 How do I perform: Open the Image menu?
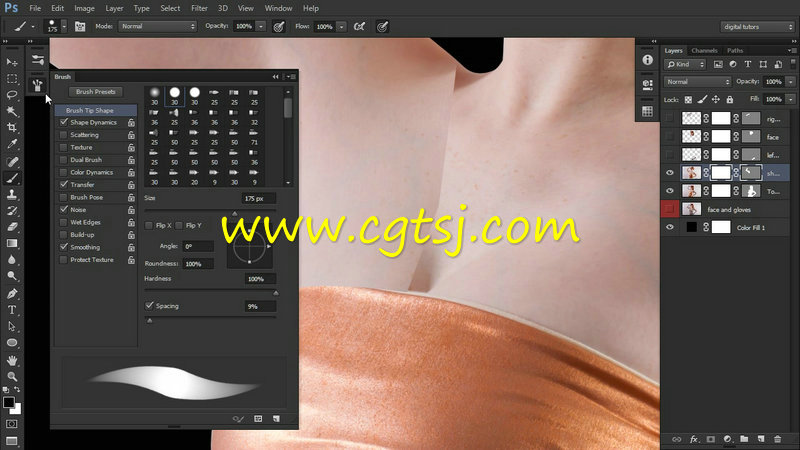click(x=84, y=8)
